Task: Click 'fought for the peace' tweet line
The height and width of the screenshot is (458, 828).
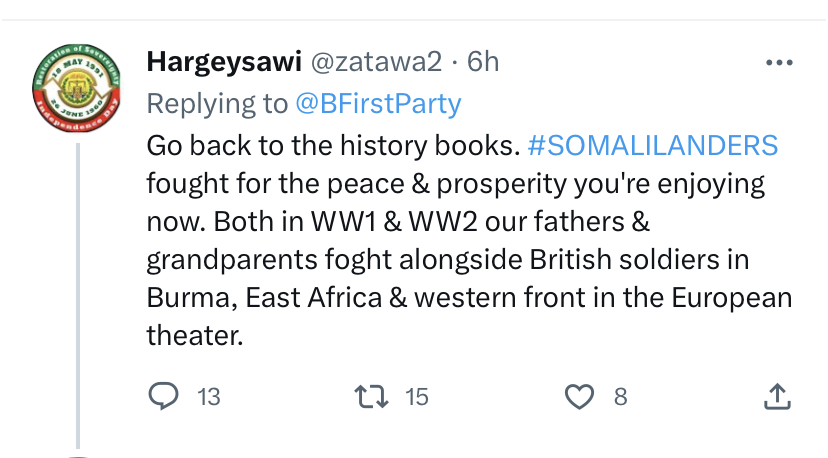Action: [455, 184]
